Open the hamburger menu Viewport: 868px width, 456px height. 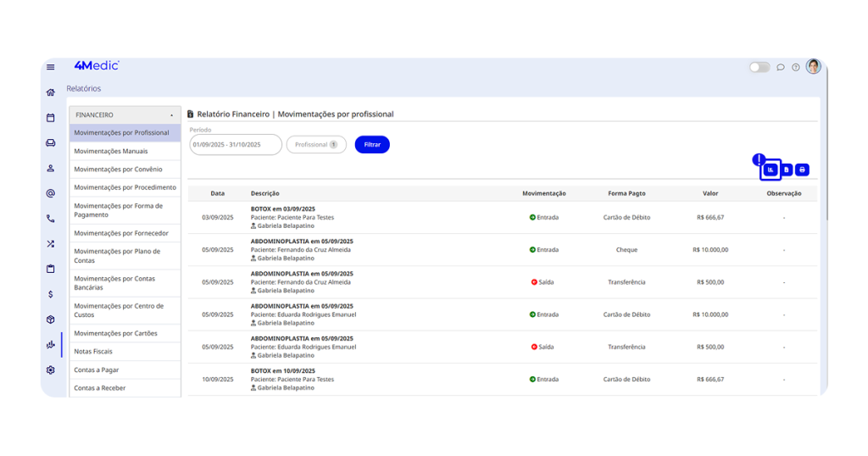tap(51, 67)
